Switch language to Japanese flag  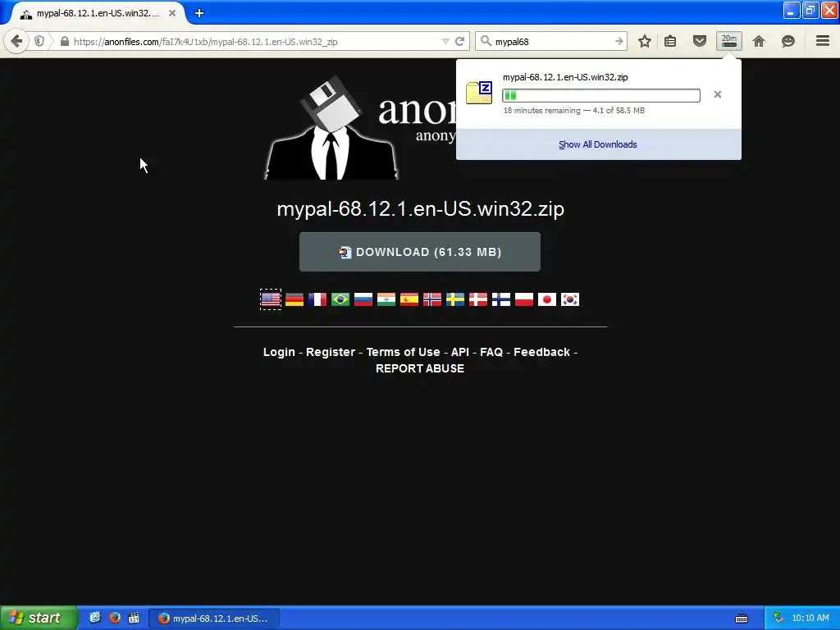[x=547, y=299]
